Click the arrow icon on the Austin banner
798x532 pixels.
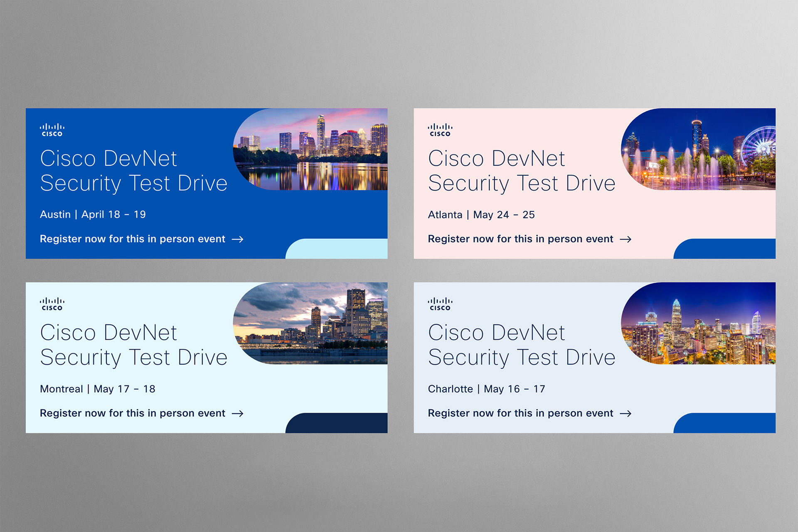pyautogui.click(x=238, y=239)
